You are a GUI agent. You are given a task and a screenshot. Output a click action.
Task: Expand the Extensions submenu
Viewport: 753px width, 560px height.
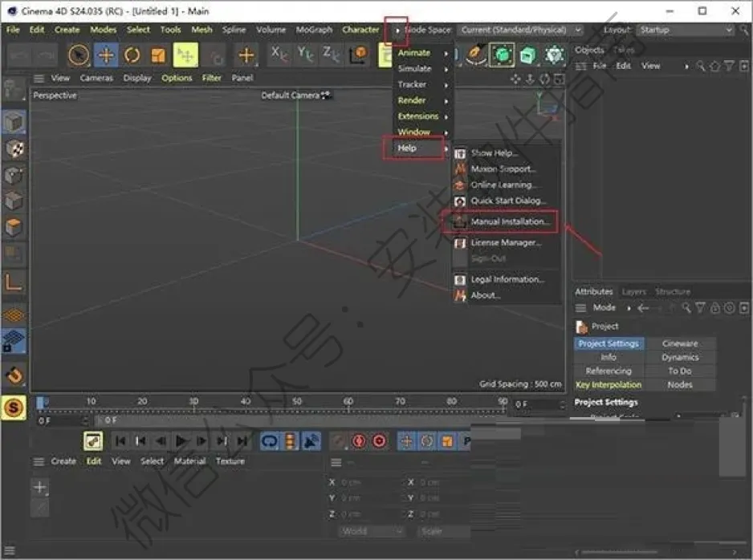pyautogui.click(x=422, y=116)
